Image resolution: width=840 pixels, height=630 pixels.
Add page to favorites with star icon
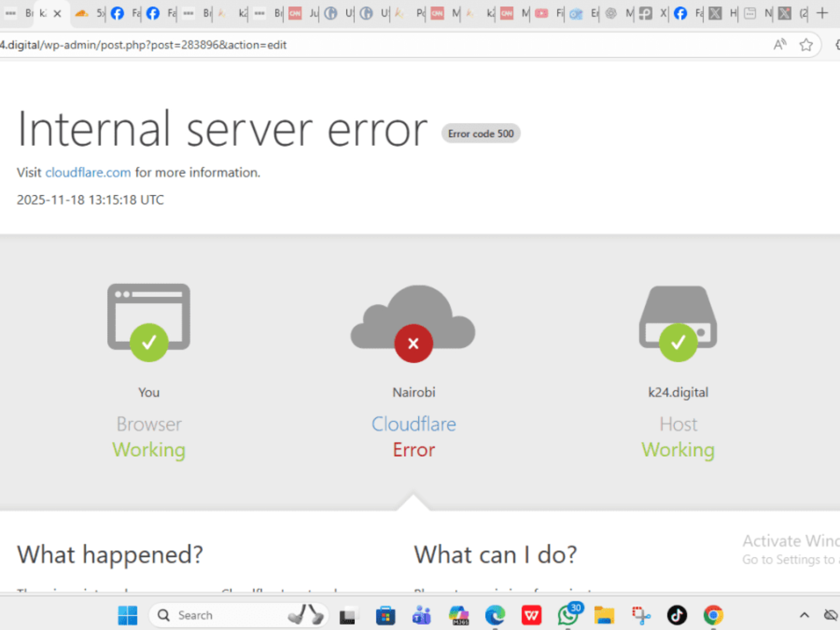806,45
